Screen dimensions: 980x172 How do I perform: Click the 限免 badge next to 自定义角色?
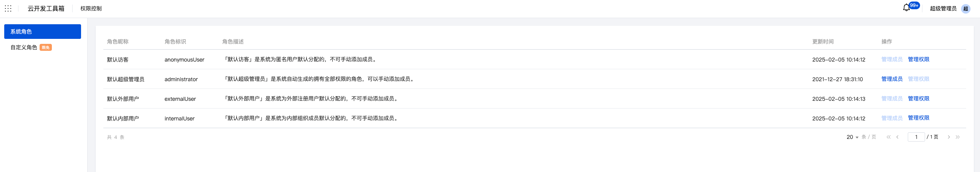coord(46,47)
